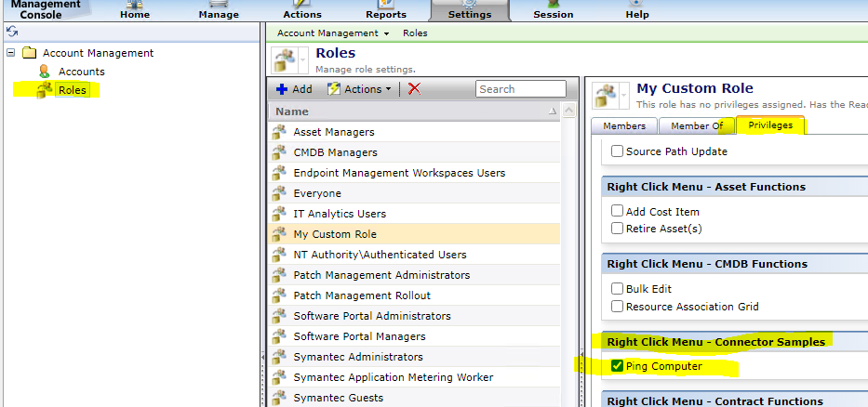Expand the Account Management breadcrumb dropdown
Screen dimensions: 868x407
[334, 33]
